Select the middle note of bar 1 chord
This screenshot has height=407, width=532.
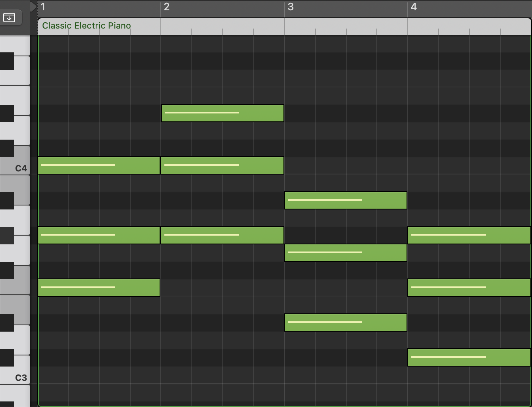99,235
